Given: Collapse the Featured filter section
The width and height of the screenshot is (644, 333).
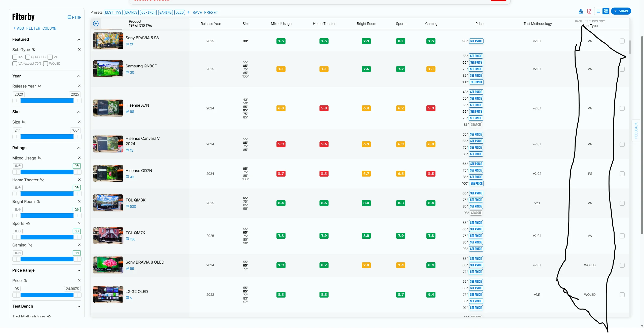Looking at the screenshot, I should tap(79, 39).
